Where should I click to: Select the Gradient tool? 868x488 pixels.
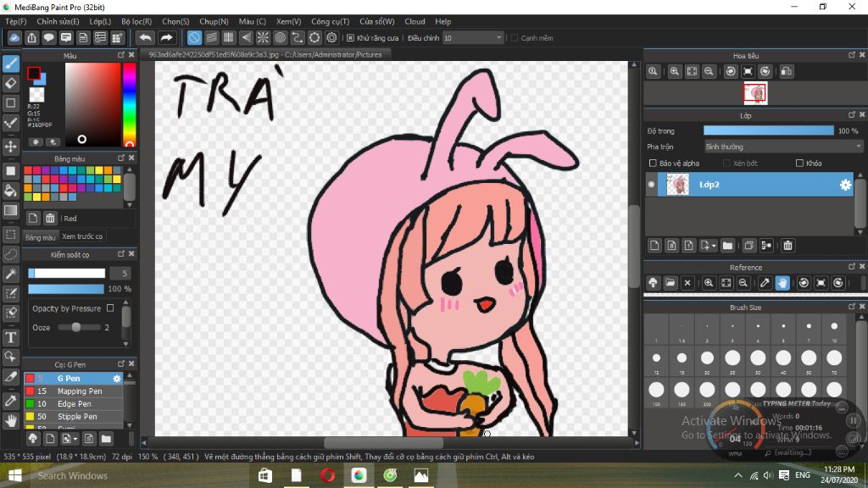tap(10, 210)
